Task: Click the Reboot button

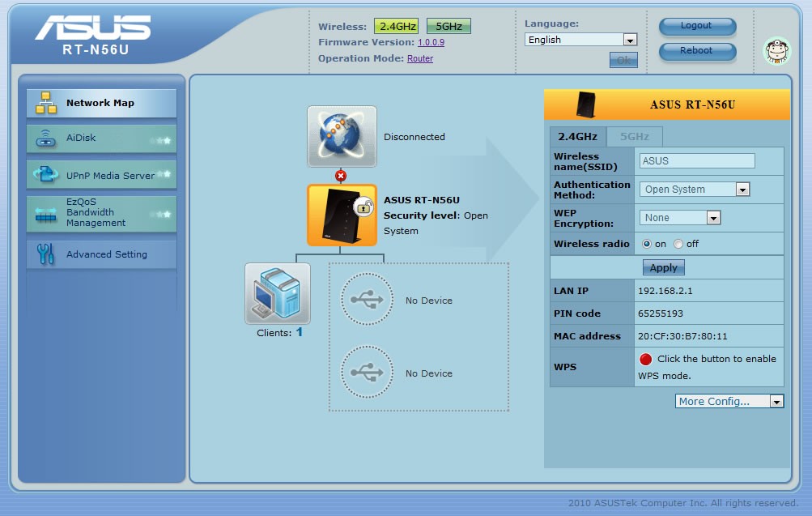Action: coord(697,51)
